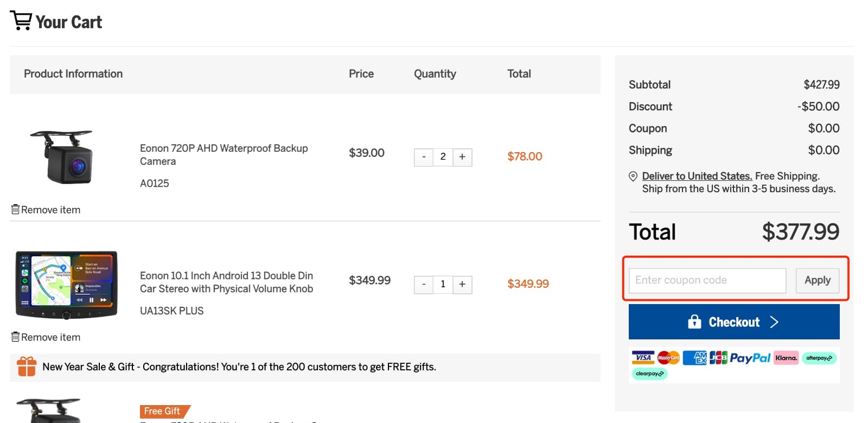
Task: Increase the car stereo quantity
Action: click(462, 285)
